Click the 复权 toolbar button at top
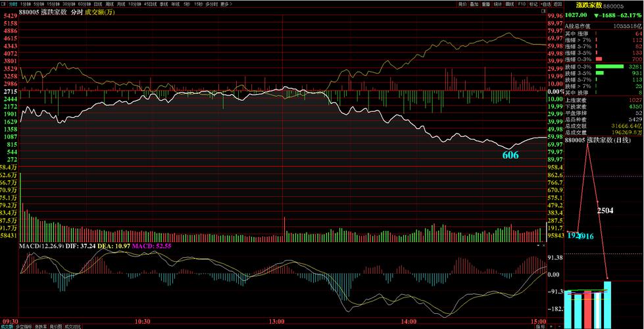This screenshot has width=644, height=329. 462,3
